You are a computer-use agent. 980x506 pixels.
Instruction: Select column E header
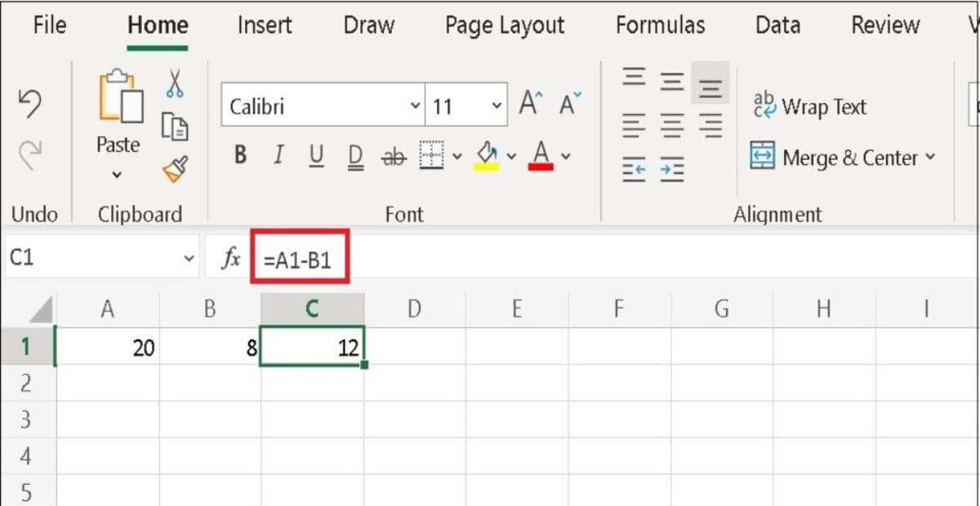click(x=516, y=308)
